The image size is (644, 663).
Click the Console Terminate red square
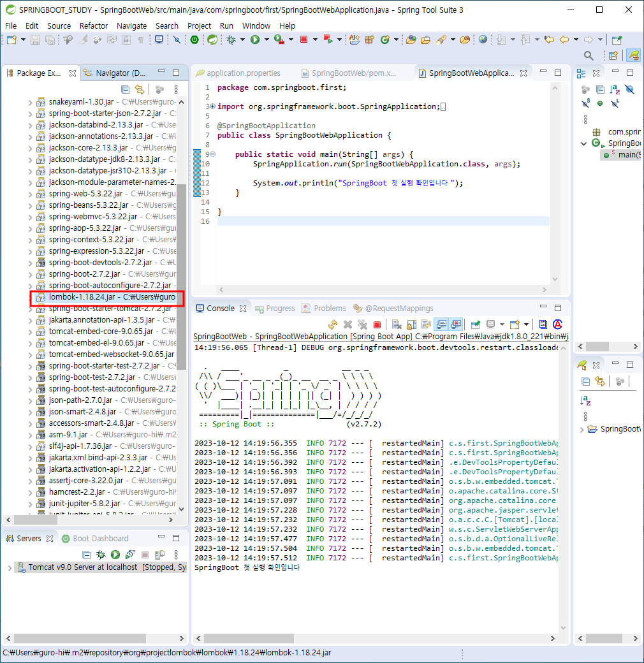click(x=377, y=324)
